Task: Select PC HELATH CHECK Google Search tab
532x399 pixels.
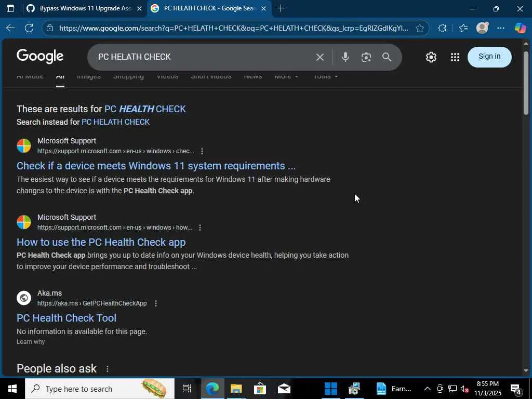Action: 210,8
